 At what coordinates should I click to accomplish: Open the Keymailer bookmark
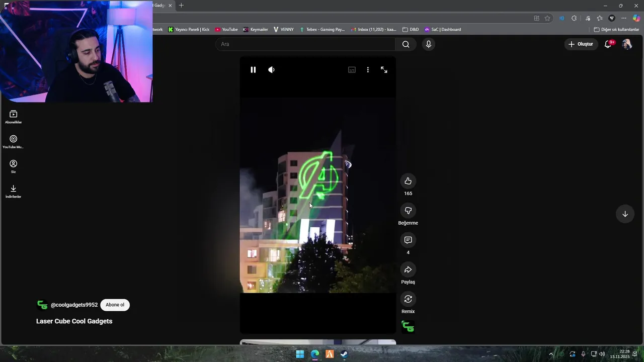pyautogui.click(x=256, y=29)
